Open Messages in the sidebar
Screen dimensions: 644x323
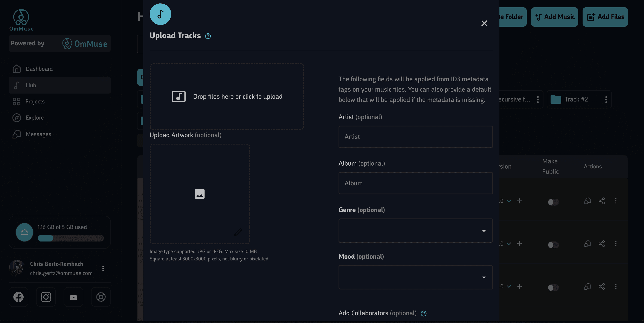[38, 134]
